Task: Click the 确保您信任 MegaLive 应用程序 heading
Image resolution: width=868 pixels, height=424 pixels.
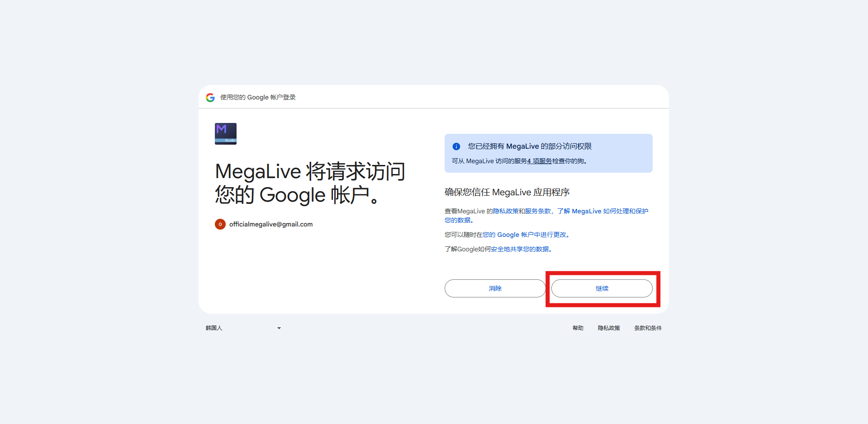Action: [x=507, y=192]
